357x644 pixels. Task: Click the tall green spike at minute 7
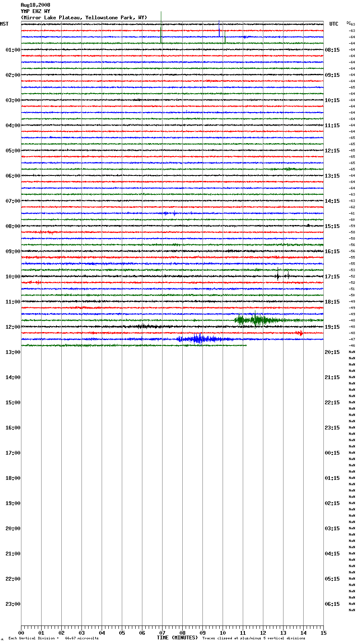[x=161, y=34]
